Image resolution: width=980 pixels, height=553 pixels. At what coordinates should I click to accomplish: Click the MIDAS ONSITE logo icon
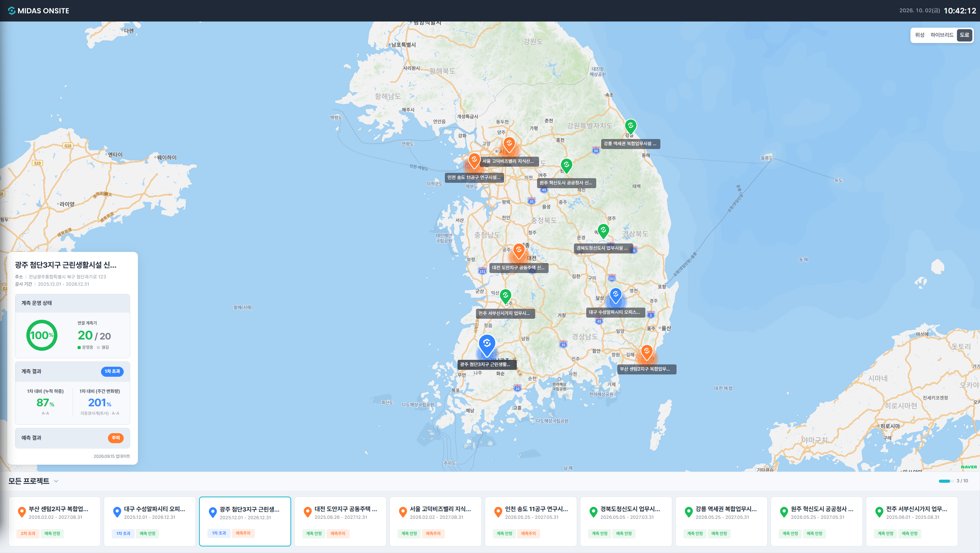point(12,11)
